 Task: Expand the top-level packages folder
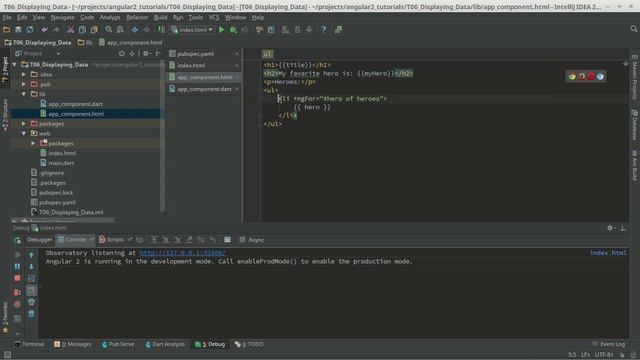coord(24,124)
